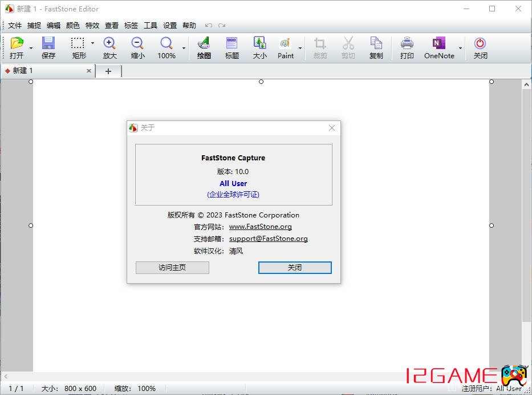The width and height of the screenshot is (532, 395).
Task: Click the top-left canvas corner handle
Action: (x=31, y=82)
